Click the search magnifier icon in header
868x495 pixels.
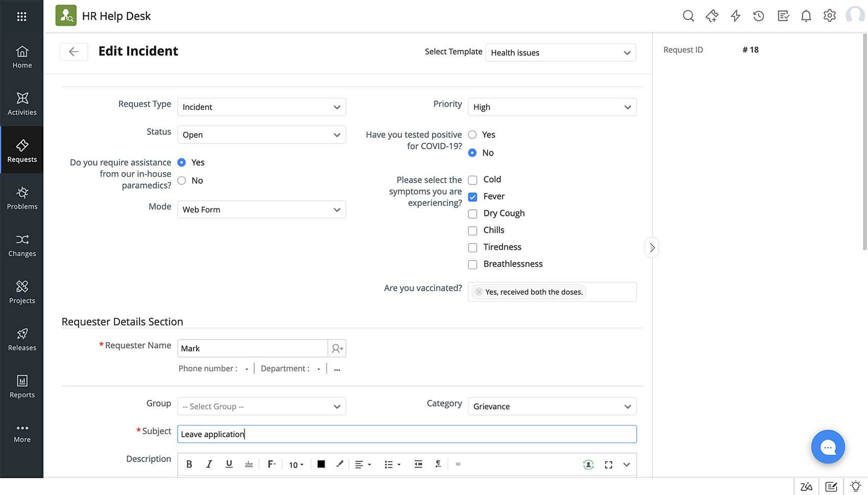pos(688,16)
